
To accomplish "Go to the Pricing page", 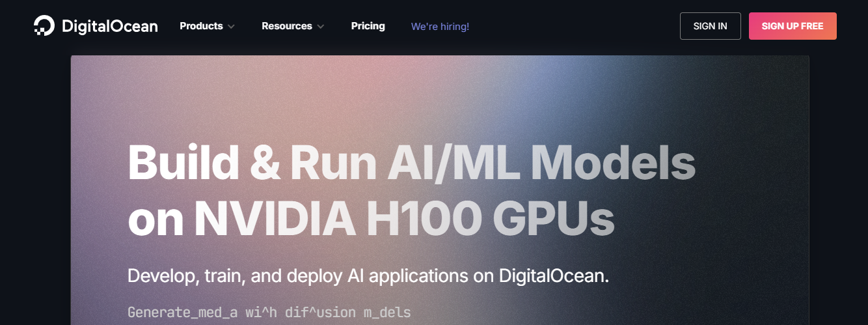I will [x=368, y=26].
